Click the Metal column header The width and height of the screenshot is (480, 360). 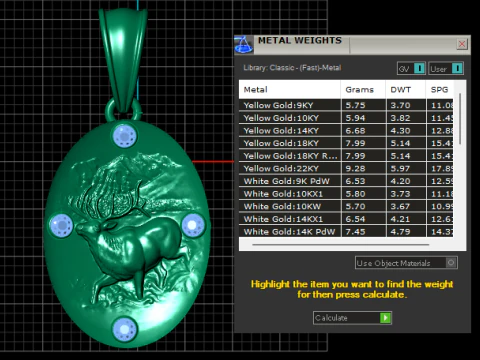[x=290, y=90]
